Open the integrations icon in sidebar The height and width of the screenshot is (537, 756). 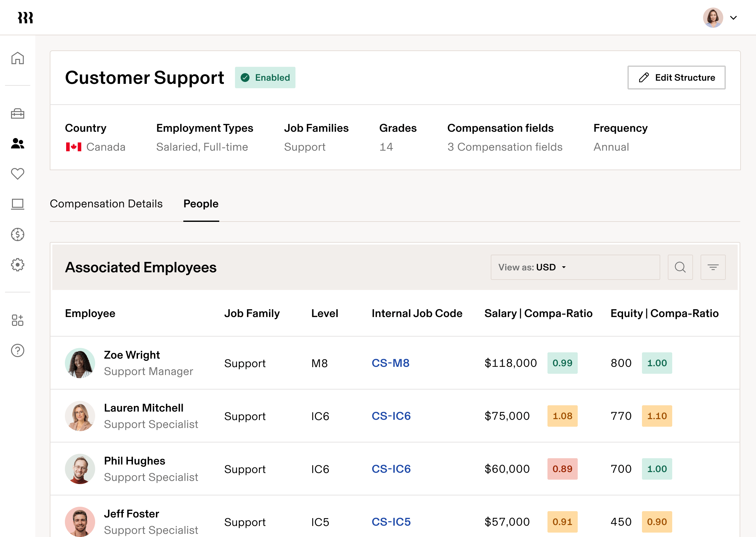pos(18,320)
